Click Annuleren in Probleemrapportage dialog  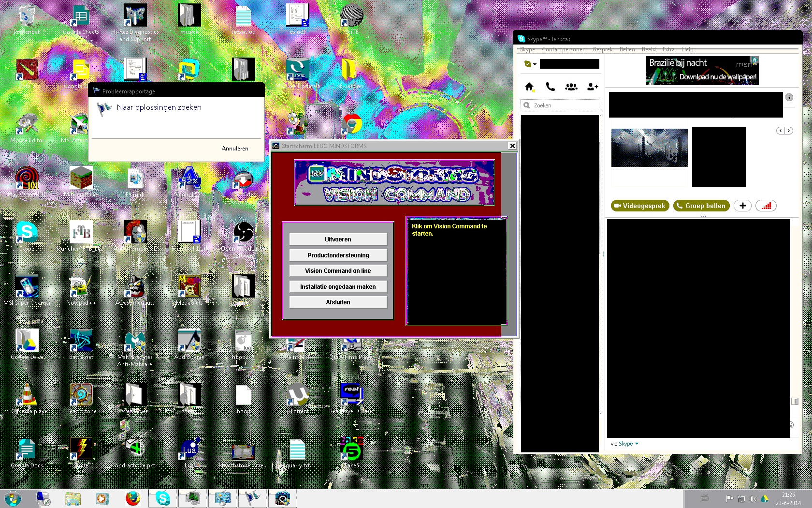coord(235,149)
